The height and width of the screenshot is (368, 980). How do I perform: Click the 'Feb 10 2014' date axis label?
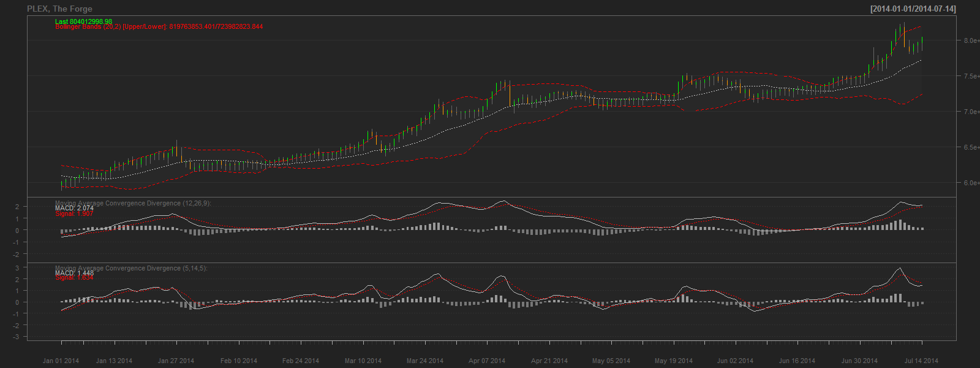239,361
